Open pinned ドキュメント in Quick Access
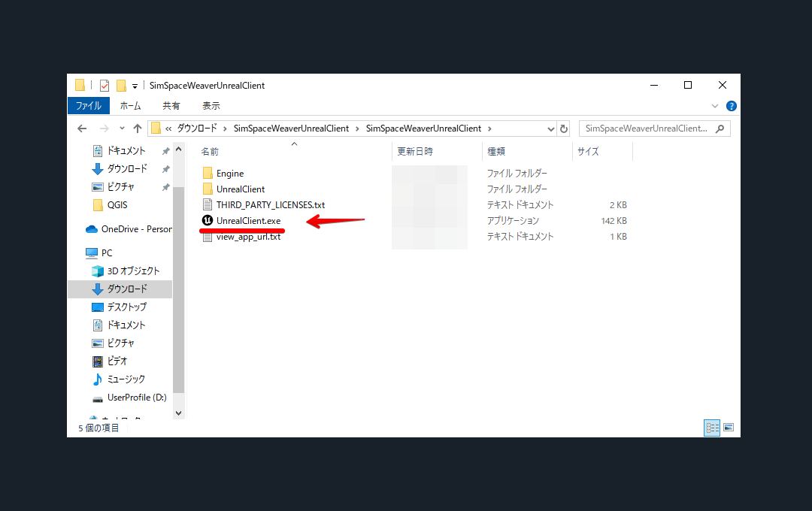The width and height of the screenshot is (812, 511). pyautogui.click(x=126, y=150)
